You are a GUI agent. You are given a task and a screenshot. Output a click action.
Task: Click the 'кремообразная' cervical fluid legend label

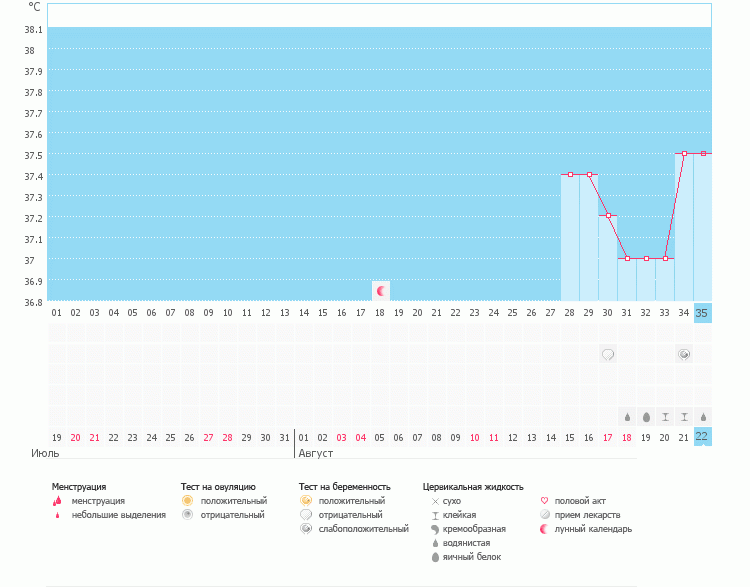(x=474, y=529)
